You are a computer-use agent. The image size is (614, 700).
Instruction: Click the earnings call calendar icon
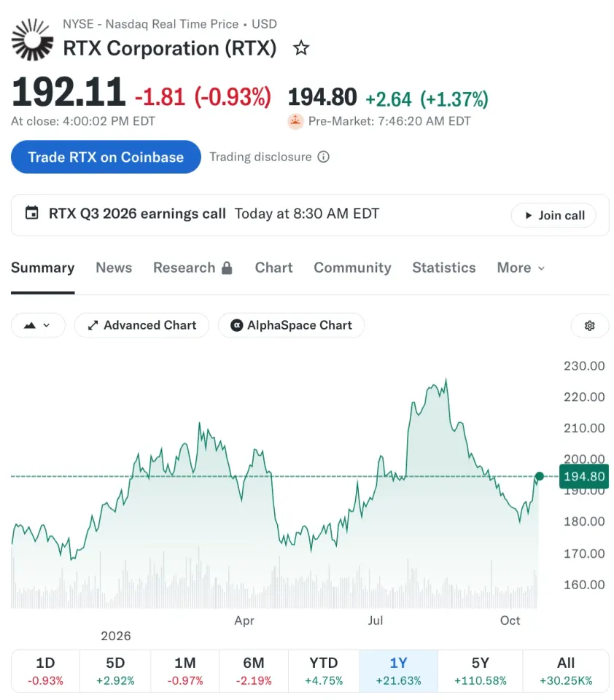[31, 213]
